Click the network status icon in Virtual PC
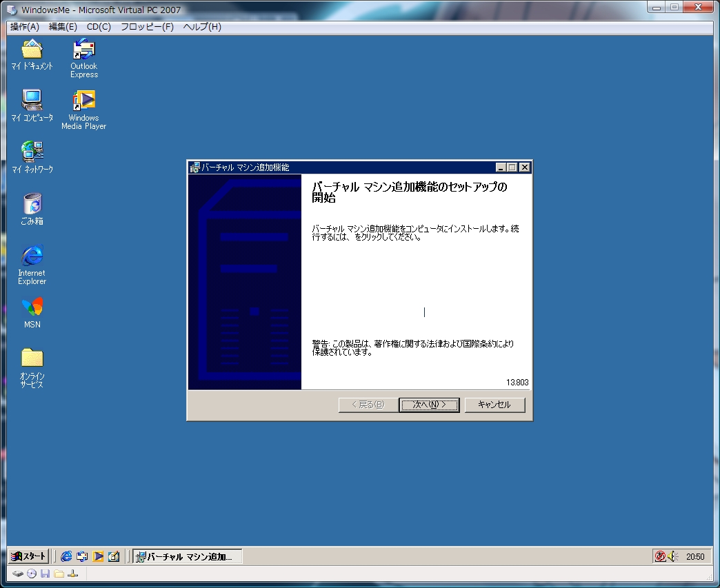 [x=72, y=574]
